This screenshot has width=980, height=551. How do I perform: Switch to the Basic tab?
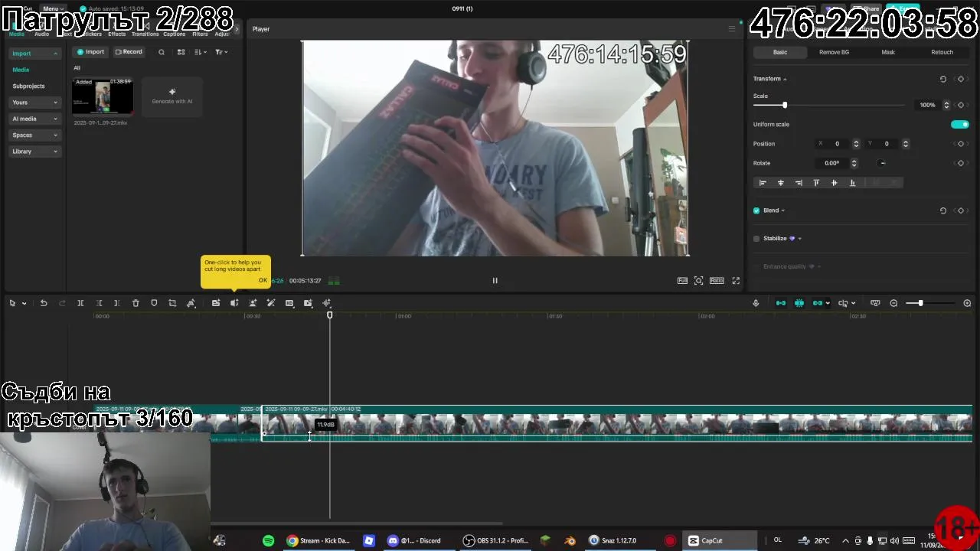[x=780, y=52]
